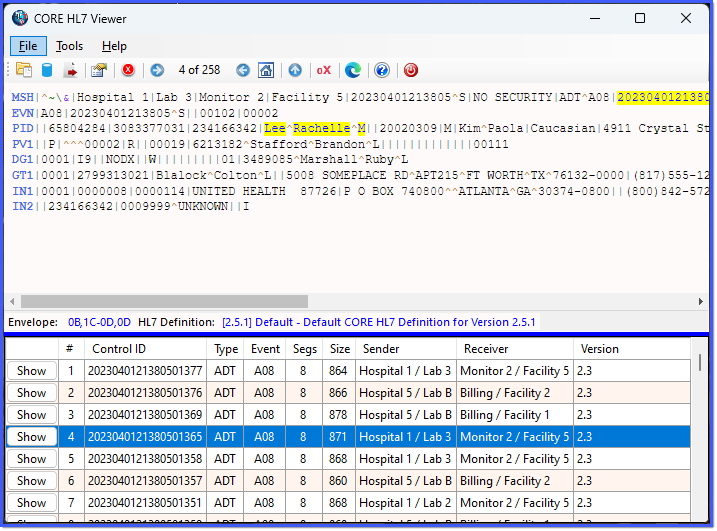Click the PV1 segment label
717x531 pixels.
click(23, 144)
